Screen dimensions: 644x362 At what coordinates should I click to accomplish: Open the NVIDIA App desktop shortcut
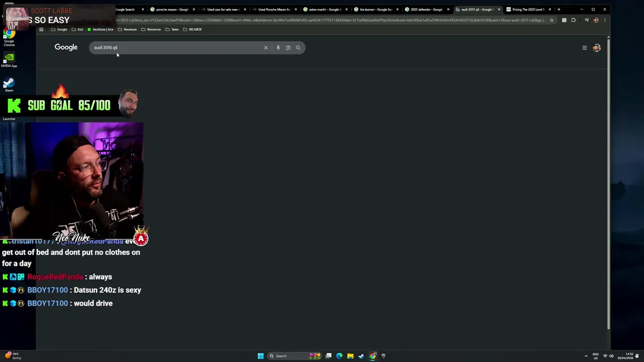tap(9, 60)
